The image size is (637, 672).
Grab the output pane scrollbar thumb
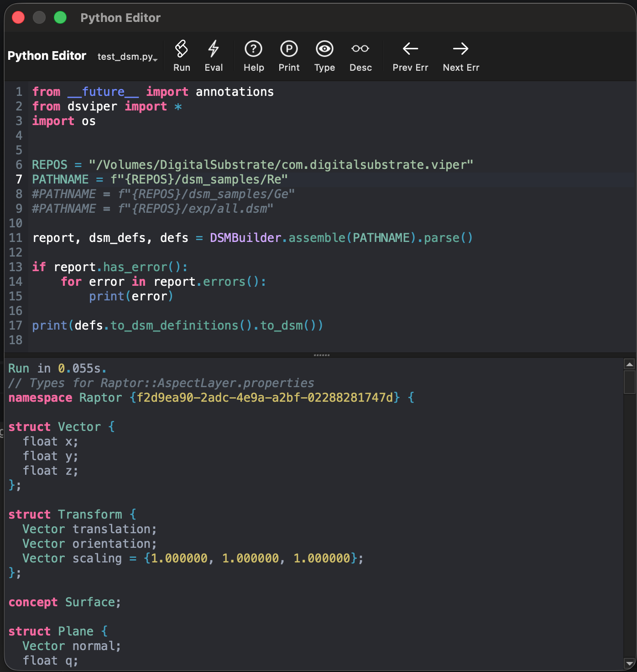(630, 382)
